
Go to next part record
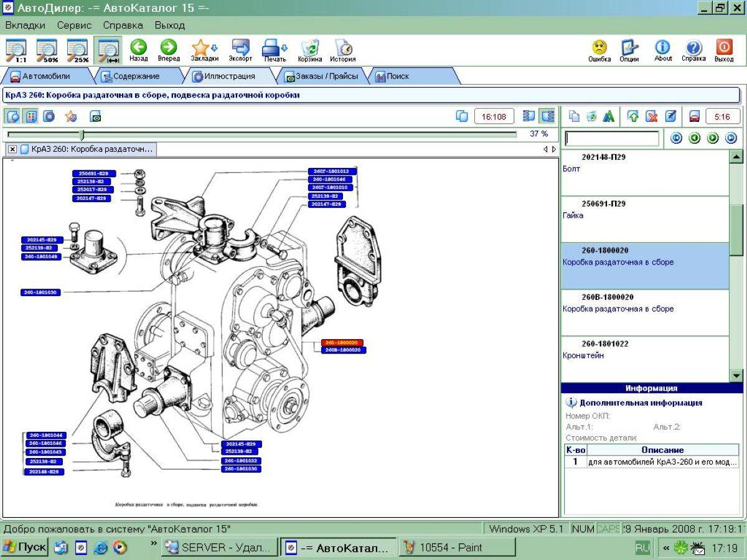coord(713,138)
